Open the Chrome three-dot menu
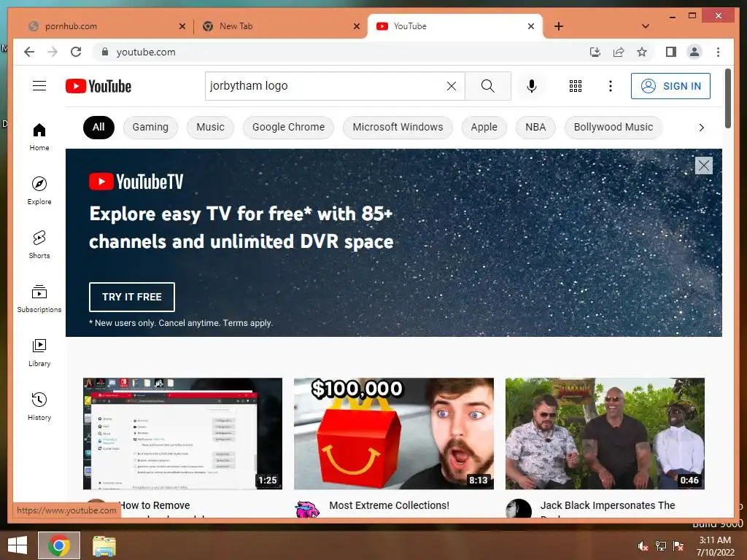747x560 pixels. (718, 52)
